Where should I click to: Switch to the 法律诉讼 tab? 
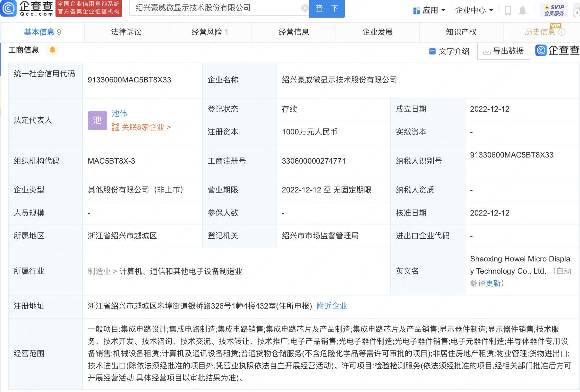126,32
